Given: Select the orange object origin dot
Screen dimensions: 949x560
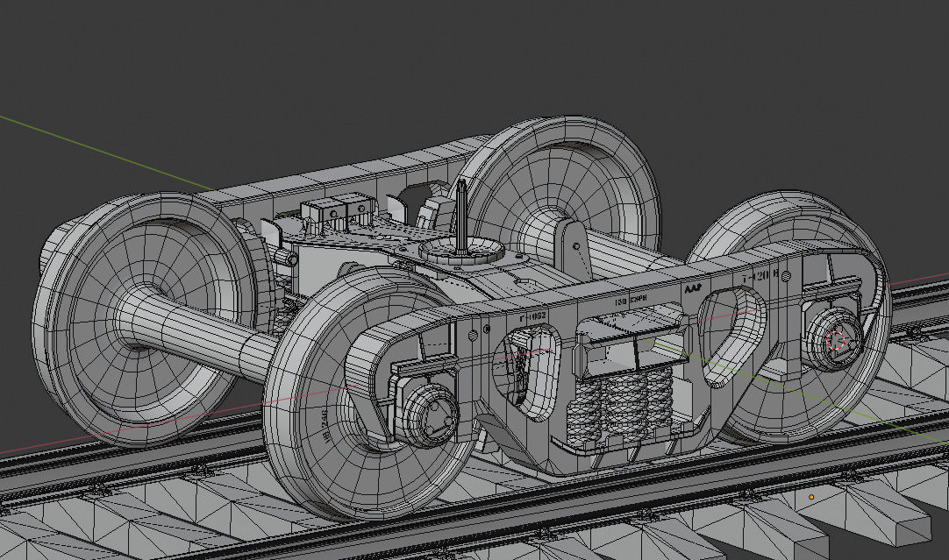Looking at the screenshot, I should (811, 497).
